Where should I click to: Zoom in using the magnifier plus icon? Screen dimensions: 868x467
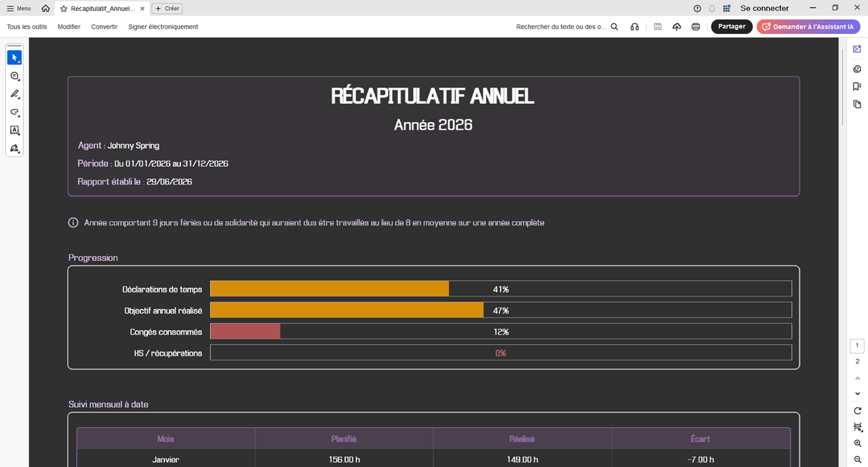click(857, 443)
